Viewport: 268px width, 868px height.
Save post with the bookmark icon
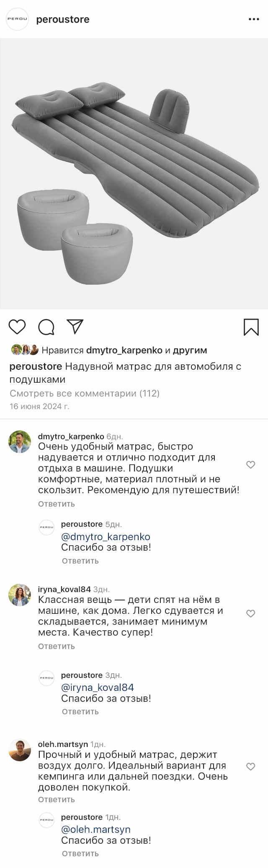coord(251,327)
